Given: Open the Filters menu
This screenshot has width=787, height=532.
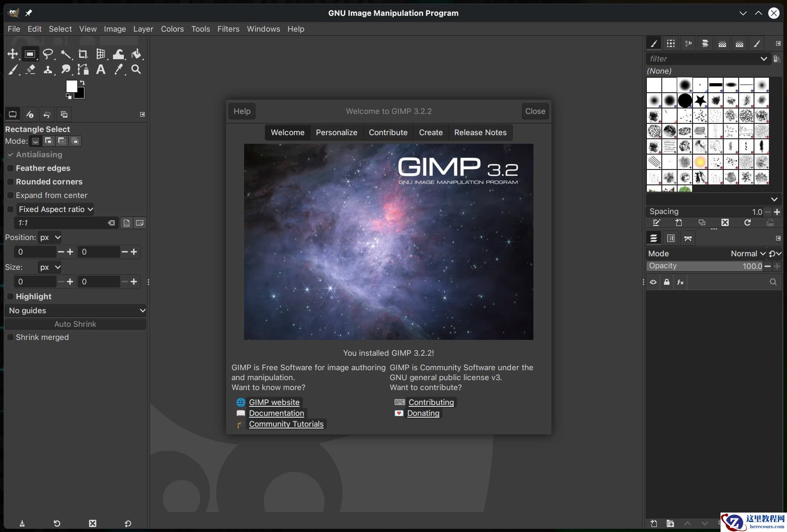Looking at the screenshot, I should [228, 29].
